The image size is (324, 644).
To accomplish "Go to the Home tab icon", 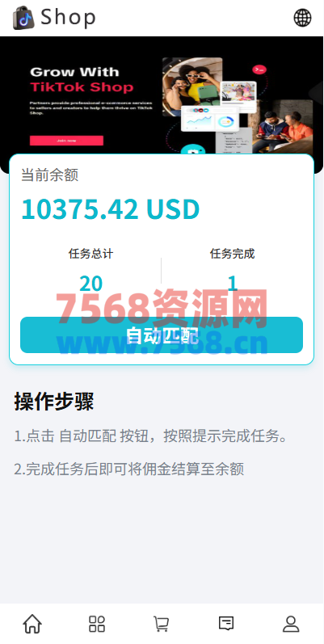I will pyautogui.click(x=32, y=624).
